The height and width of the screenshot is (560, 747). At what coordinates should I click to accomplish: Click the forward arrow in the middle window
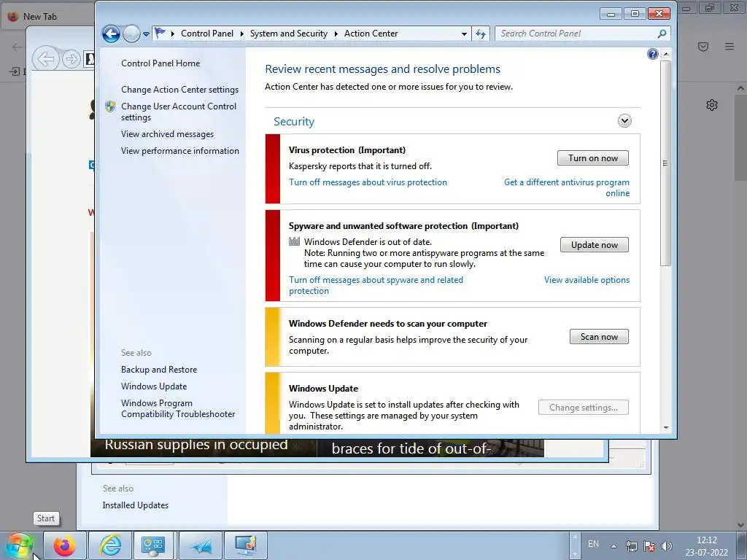(x=71, y=59)
